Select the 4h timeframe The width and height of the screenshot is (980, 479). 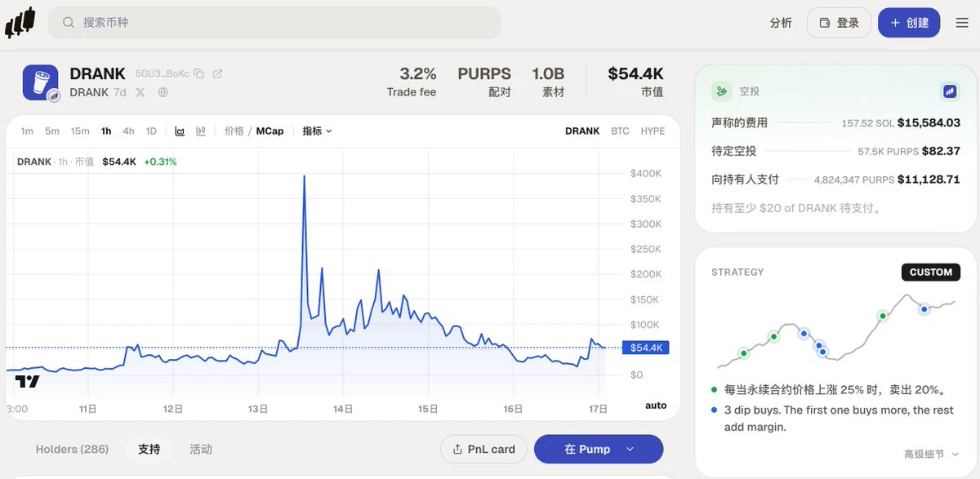[x=128, y=131]
